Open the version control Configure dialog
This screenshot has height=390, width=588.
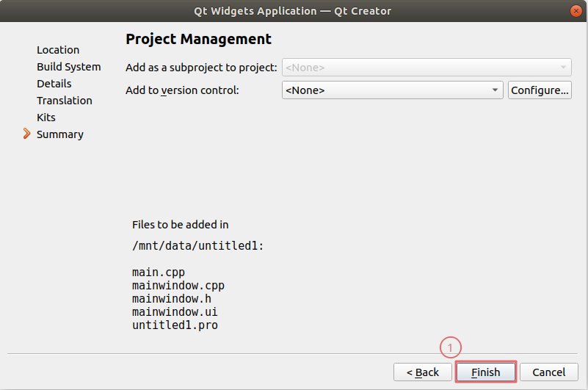pyautogui.click(x=540, y=90)
